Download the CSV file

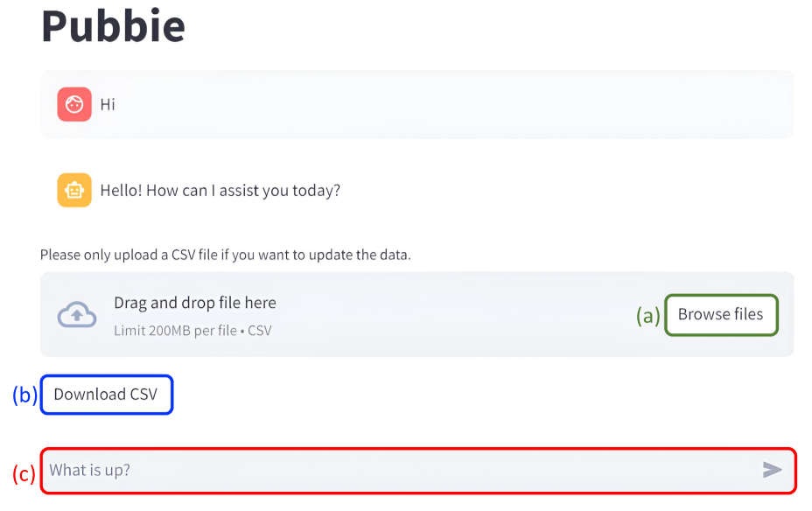pyautogui.click(x=106, y=395)
